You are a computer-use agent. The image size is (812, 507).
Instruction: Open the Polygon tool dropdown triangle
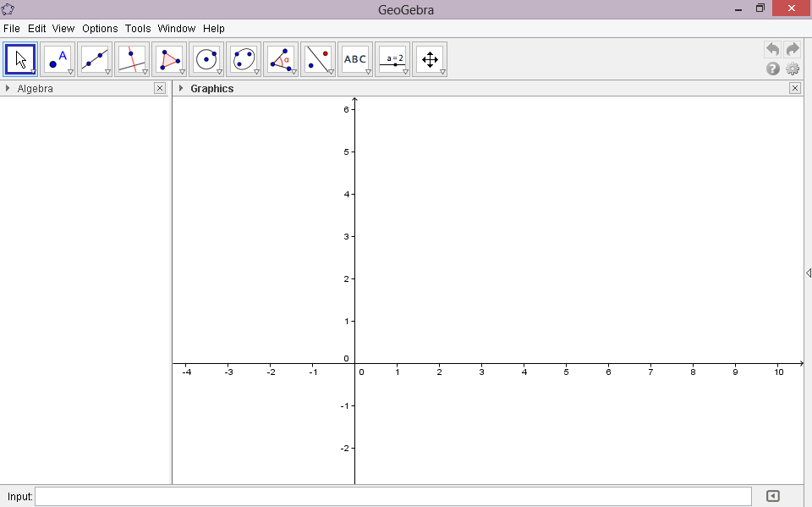coord(183,72)
